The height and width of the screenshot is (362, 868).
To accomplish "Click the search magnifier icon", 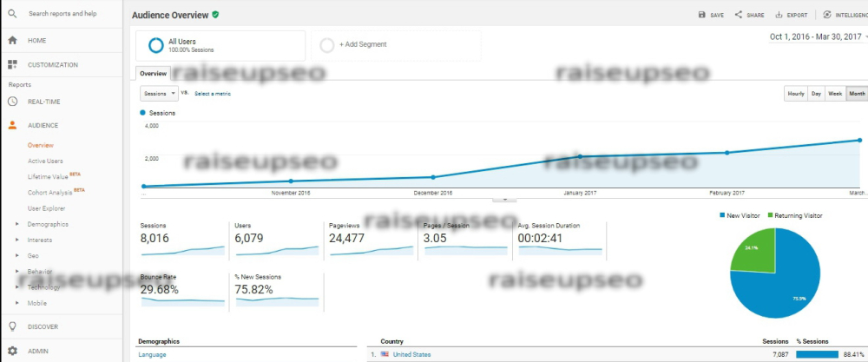I will 12,14.
